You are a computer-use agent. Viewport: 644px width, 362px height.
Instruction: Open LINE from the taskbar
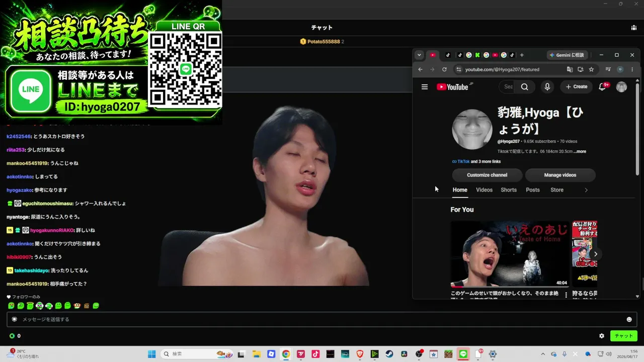(463, 354)
